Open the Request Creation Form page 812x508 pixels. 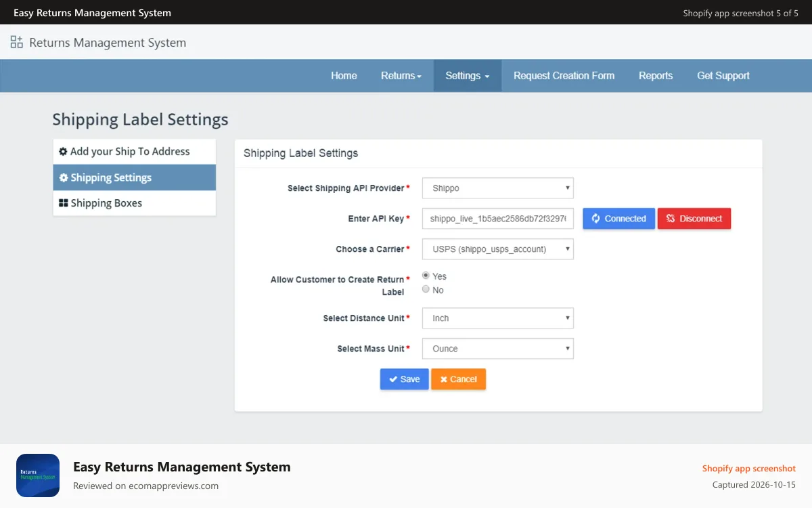[x=564, y=76]
